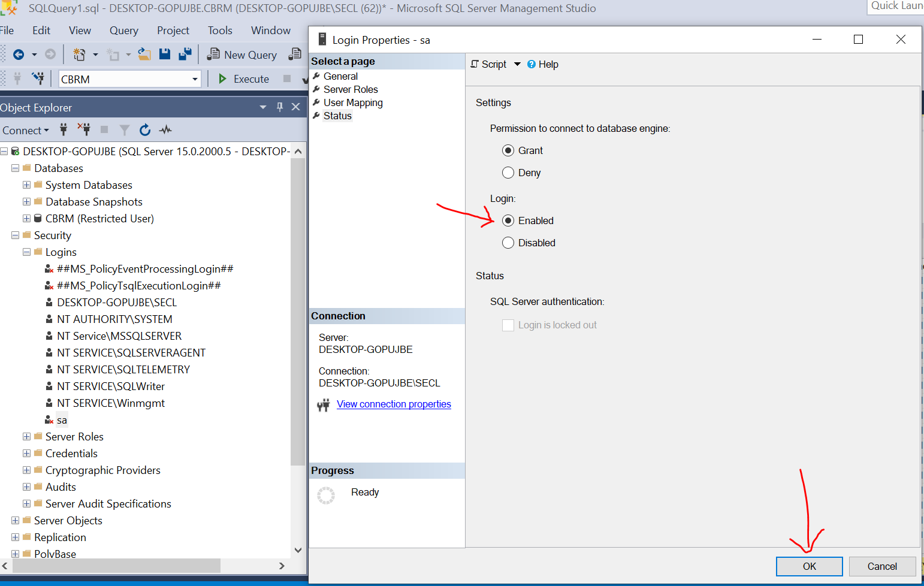Collapse the Logins node
924x586 pixels.
pos(26,252)
